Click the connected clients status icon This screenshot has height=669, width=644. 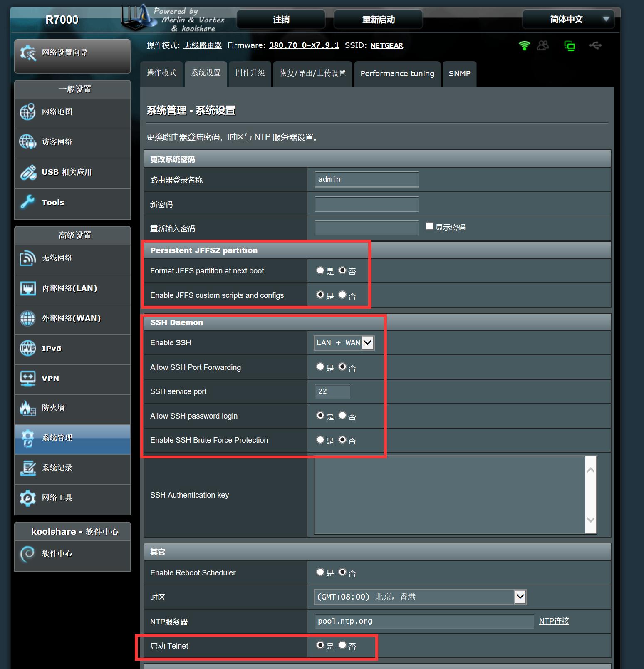tap(543, 45)
